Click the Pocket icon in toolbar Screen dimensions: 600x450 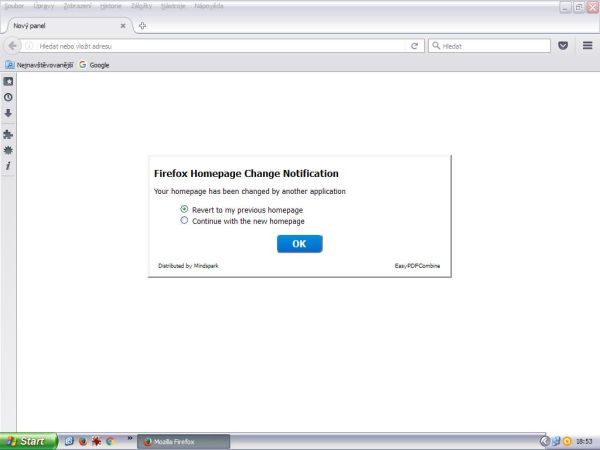563,46
